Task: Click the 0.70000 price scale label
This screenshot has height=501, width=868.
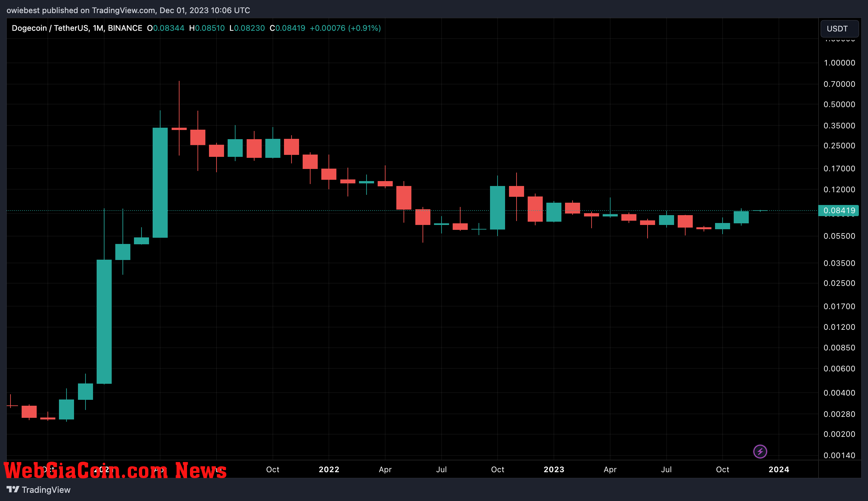Action: pos(839,84)
